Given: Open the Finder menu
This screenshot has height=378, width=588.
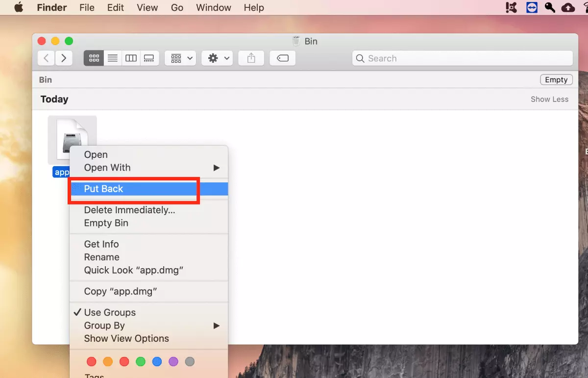Looking at the screenshot, I should tap(52, 7).
